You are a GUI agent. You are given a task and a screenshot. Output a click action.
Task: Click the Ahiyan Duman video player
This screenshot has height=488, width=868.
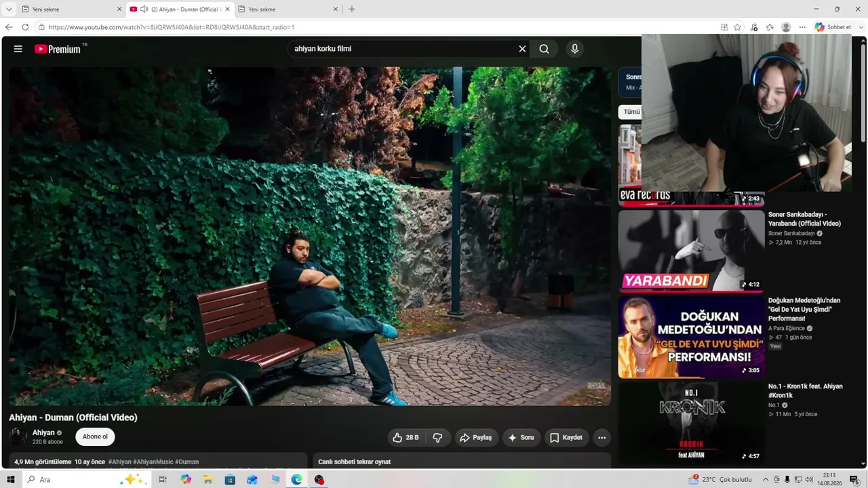(310, 236)
